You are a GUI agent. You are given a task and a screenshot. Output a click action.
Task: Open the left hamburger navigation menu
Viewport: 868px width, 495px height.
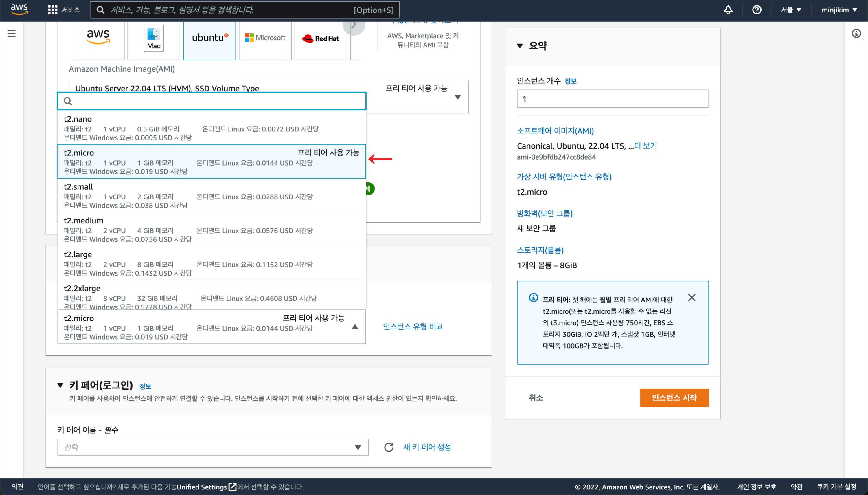[12, 33]
